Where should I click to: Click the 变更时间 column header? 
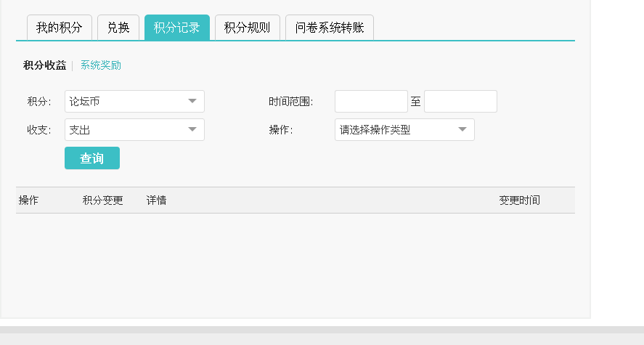519,200
